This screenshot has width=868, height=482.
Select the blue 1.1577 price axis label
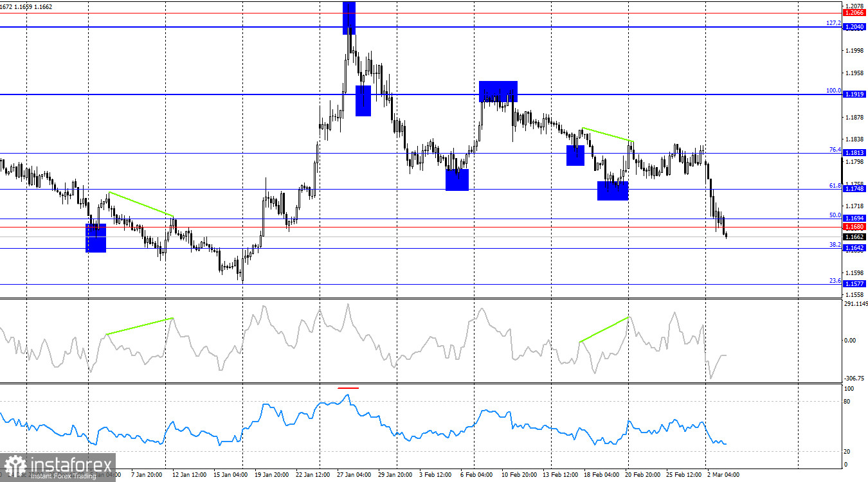(x=854, y=283)
